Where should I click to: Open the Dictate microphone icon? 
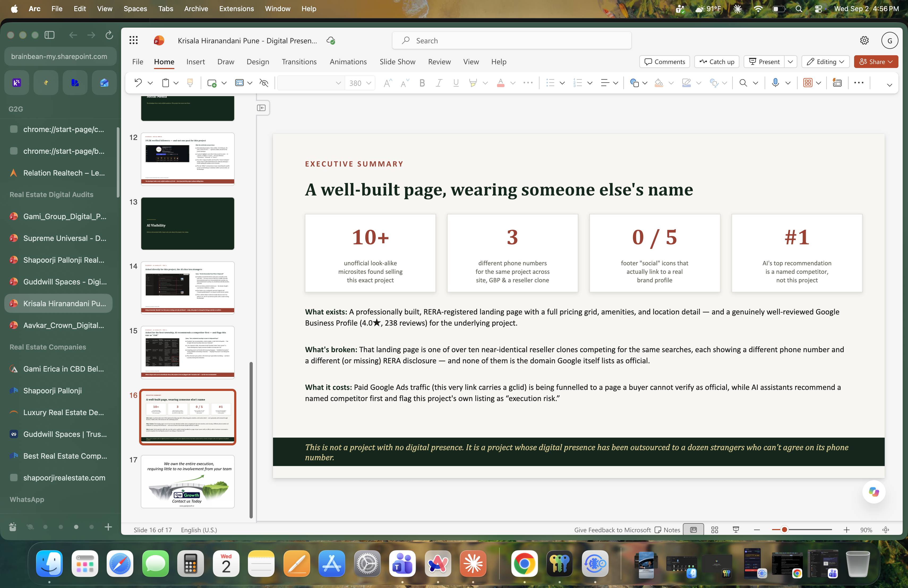click(x=775, y=83)
